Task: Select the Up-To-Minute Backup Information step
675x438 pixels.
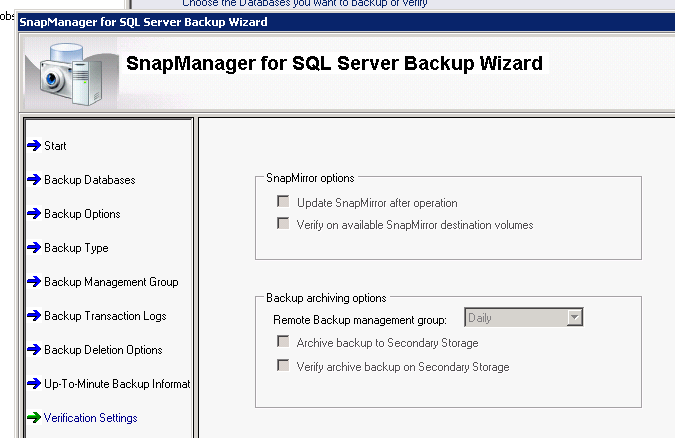Action: click(x=117, y=384)
